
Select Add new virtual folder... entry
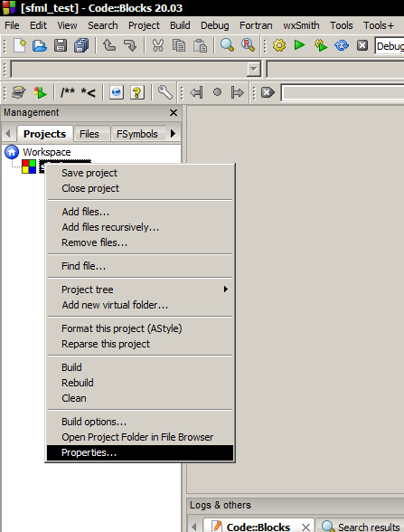click(x=140, y=305)
